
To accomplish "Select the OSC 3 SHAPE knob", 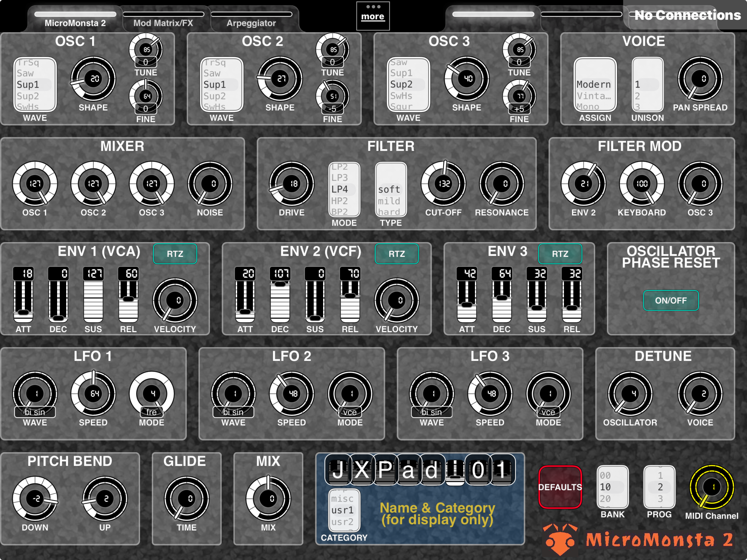I will (467, 79).
